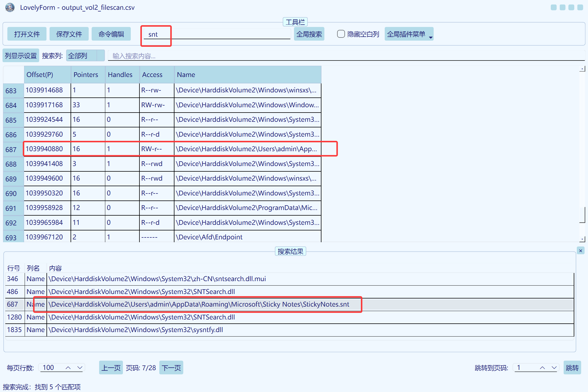Open the 命令编辑 command editor
Image resolution: width=588 pixels, height=392 pixels.
[x=111, y=34]
